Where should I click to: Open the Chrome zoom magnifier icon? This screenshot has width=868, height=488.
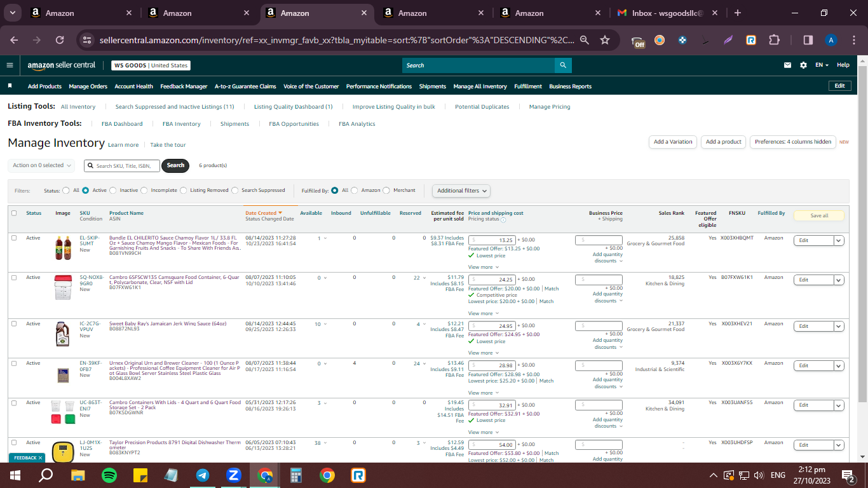[584, 40]
